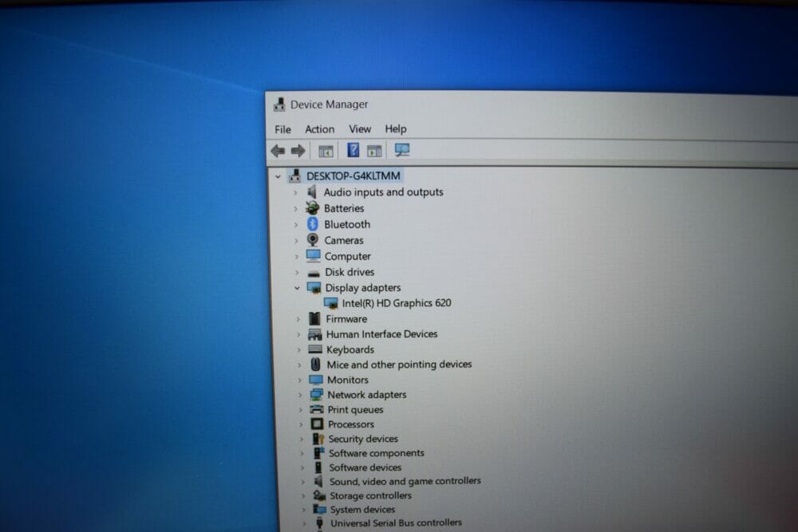
Task: Select the Firmware label
Action: tap(346, 319)
